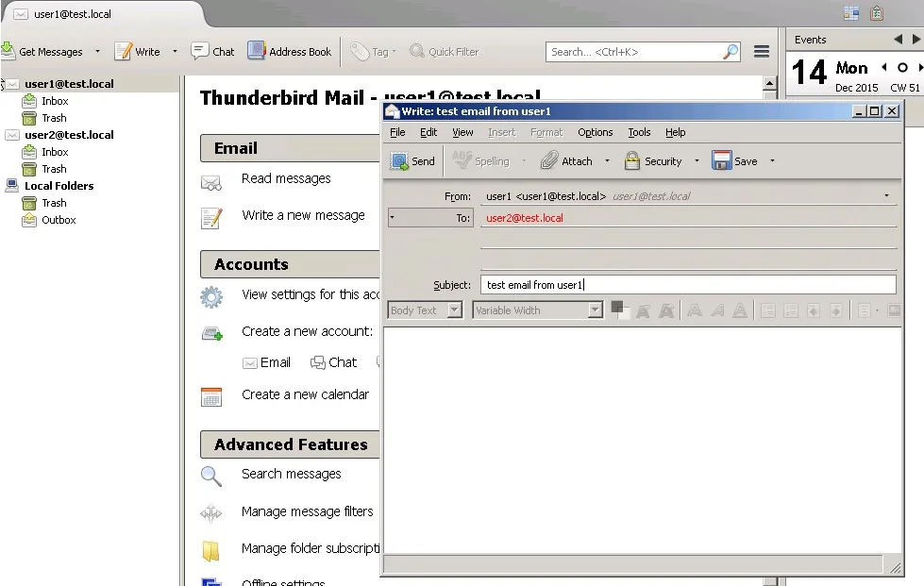This screenshot has width=924, height=586.
Task: Click the Send button
Action: tap(412, 160)
